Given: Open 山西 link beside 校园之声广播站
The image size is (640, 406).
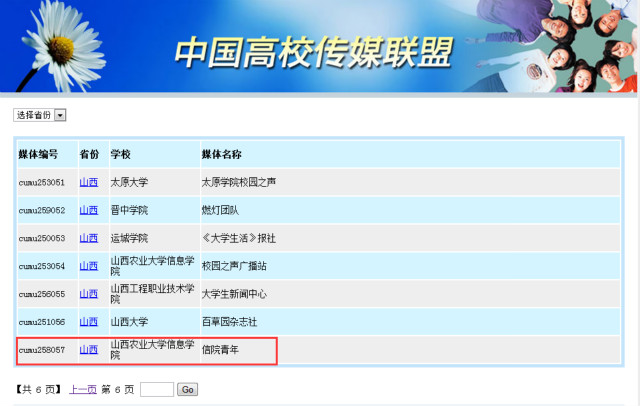Looking at the screenshot, I should point(89,266).
